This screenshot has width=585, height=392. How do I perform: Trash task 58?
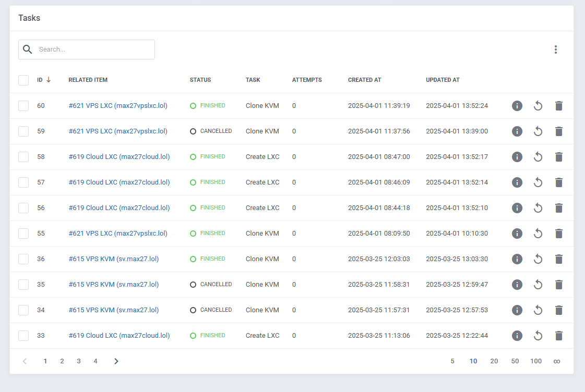[x=558, y=157]
